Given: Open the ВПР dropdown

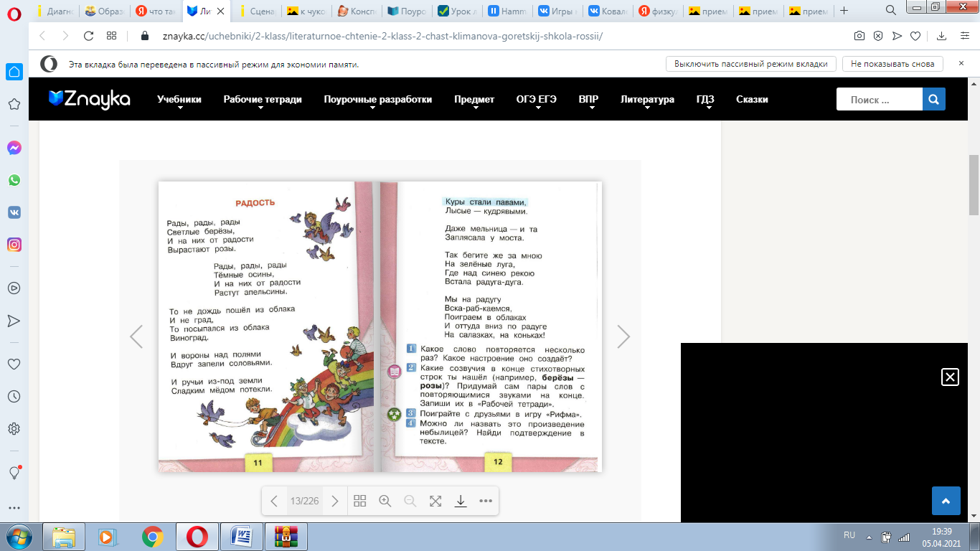Looking at the screenshot, I should point(588,100).
